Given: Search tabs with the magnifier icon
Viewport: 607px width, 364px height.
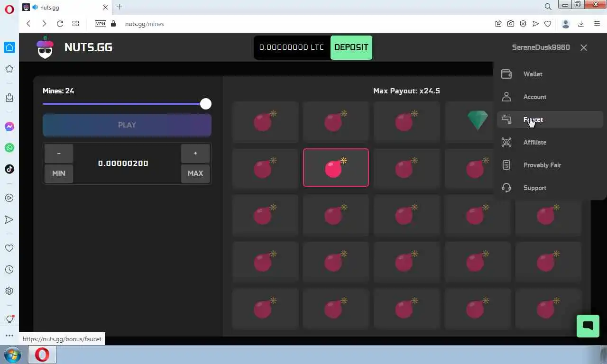Looking at the screenshot, I should coord(548,7).
